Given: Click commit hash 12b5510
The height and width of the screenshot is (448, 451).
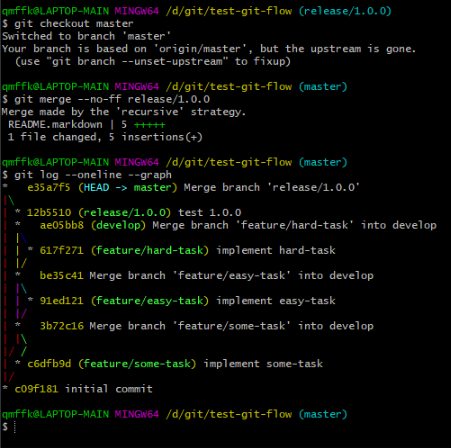Looking at the screenshot, I should [49, 213].
